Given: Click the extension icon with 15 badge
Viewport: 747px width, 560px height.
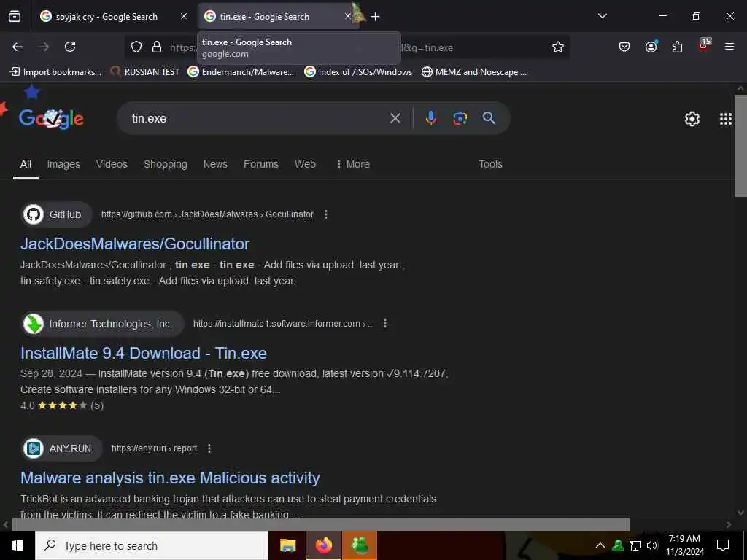Looking at the screenshot, I should 704,46.
